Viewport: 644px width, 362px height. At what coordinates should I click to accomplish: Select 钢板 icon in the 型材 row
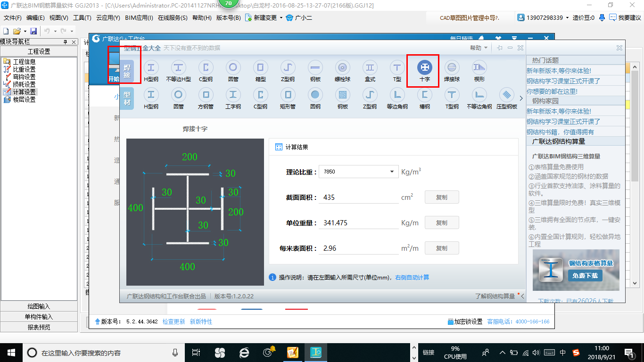[343, 95]
